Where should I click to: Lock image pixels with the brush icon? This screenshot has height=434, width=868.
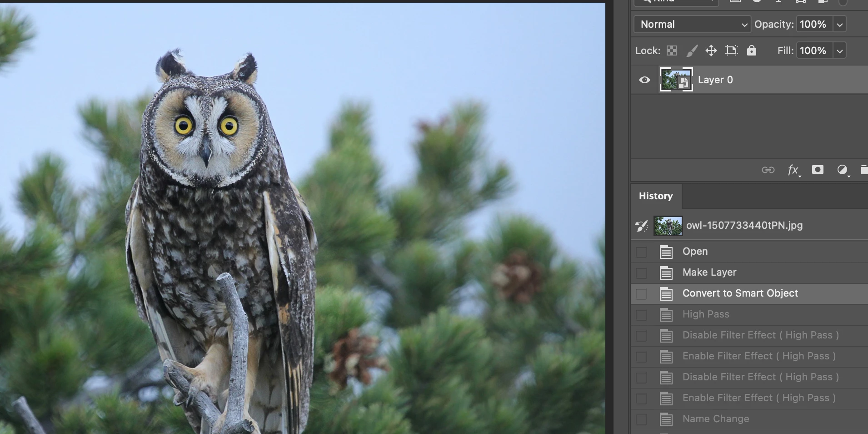692,50
